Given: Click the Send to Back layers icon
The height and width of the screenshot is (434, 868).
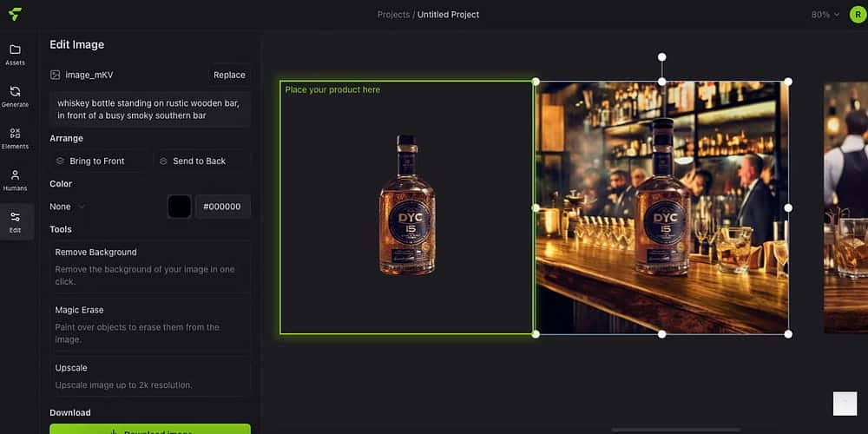Looking at the screenshot, I should coord(163,161).
